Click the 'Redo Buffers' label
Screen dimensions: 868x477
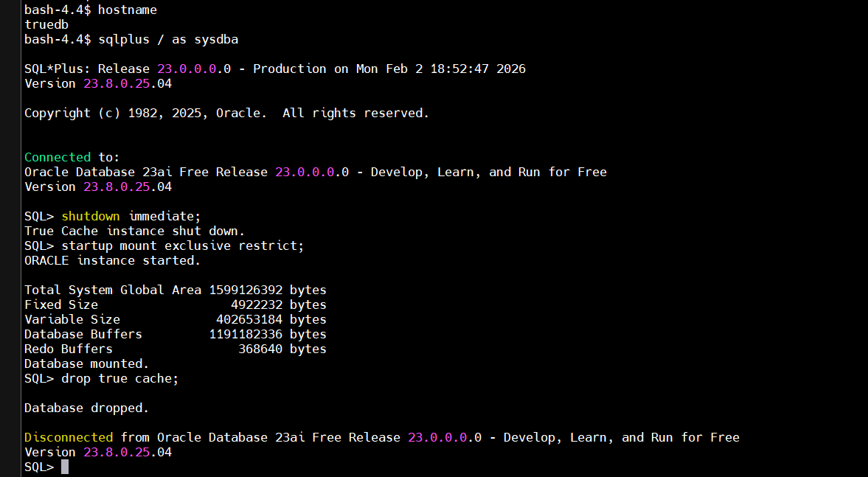pyautogui.click(x=69, y=349)
